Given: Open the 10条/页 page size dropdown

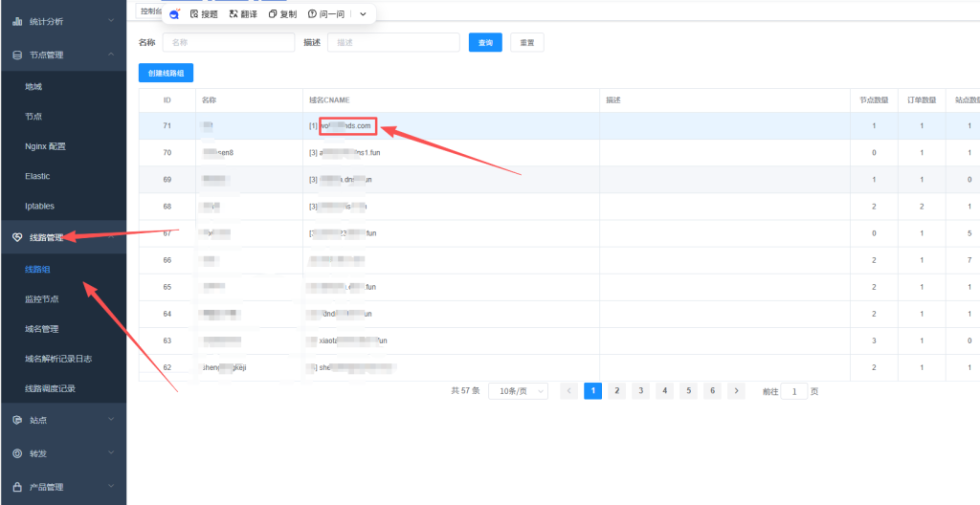Looking at the screenshot, I should pyautogui.click(x=518, y=391).
